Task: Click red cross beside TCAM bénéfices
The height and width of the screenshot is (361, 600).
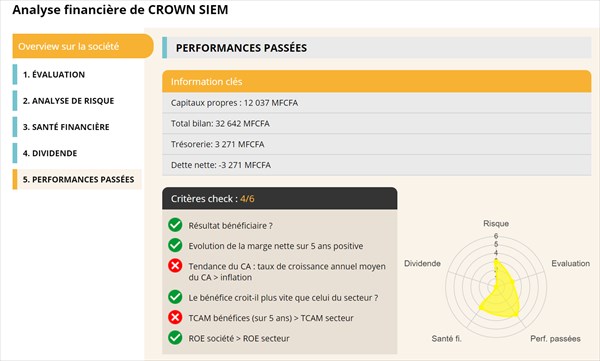Action: click(x=175, y=317)
